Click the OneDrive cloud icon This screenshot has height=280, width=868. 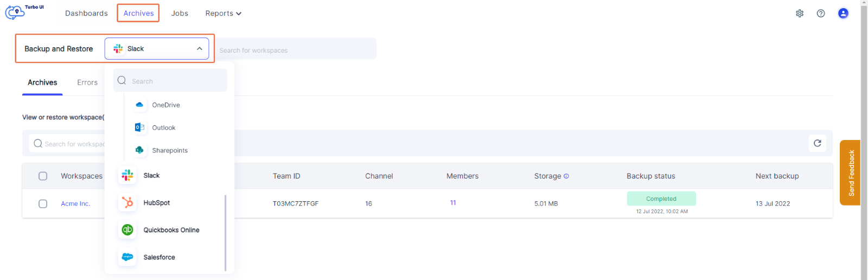tap(139, 105)
